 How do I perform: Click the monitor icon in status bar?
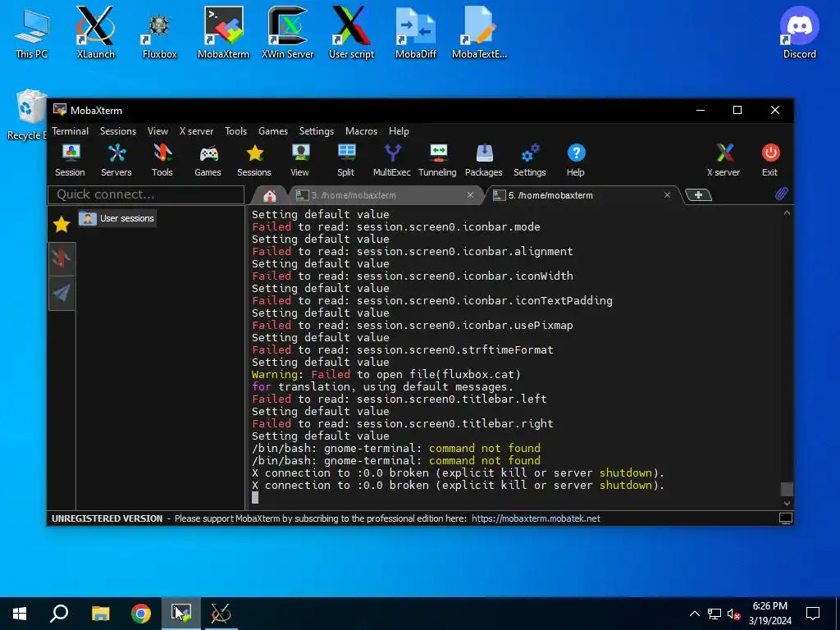tap(785, 518)
